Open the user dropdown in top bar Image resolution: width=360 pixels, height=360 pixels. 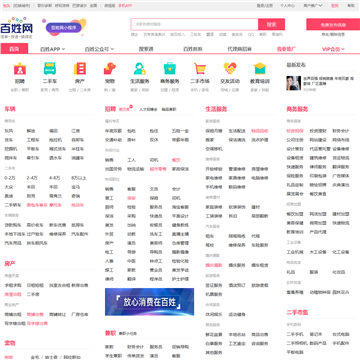click(x=313, y=6)
